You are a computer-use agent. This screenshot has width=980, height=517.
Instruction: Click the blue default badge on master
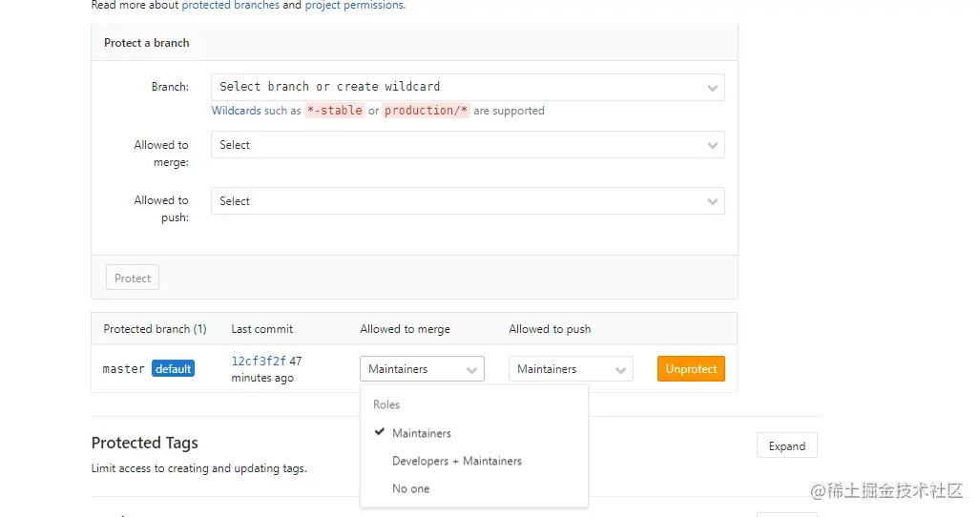point(173,369)
